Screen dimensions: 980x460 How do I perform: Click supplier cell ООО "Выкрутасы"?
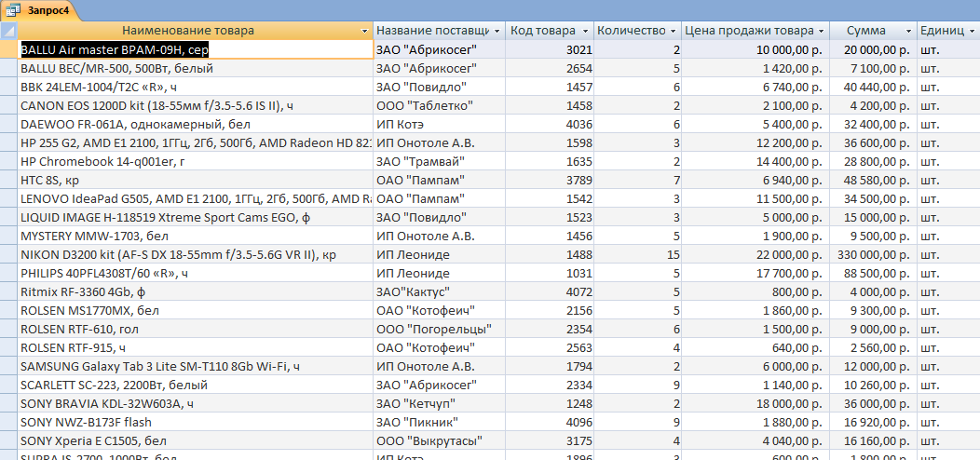[440, 440]
